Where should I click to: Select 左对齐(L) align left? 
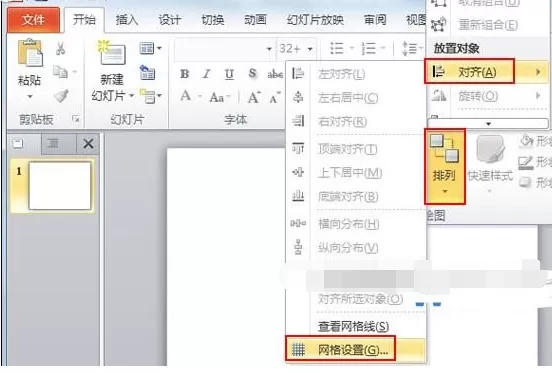point(356,74)
